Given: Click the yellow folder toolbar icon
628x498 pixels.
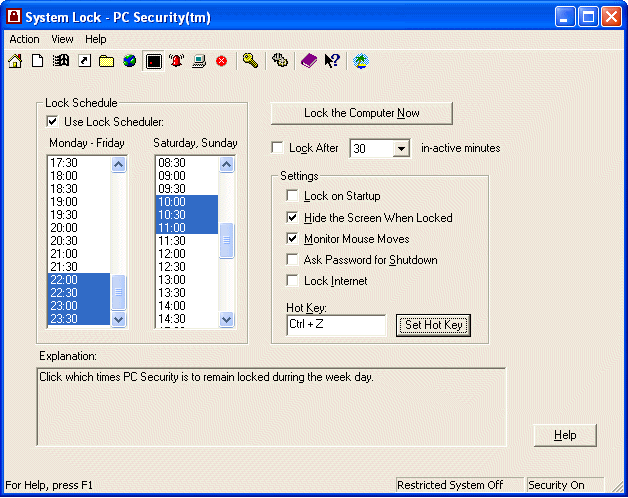Looking at the screenshot, I should [106, 61].
